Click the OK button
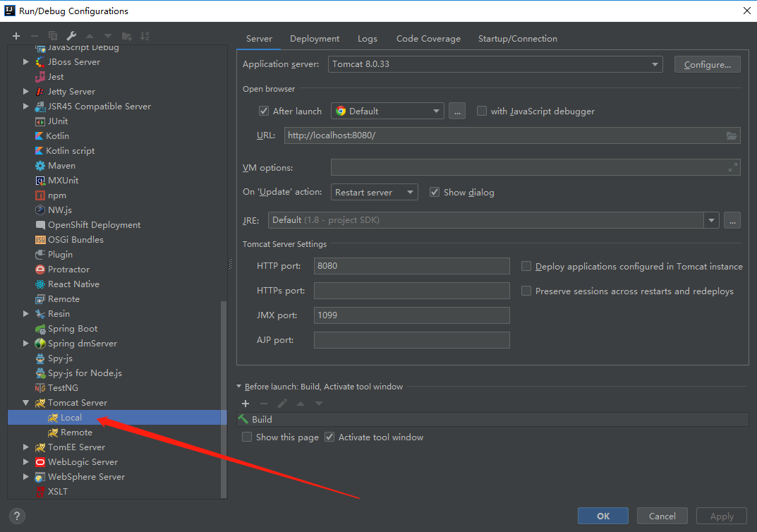Viewport: 757px width, 532px height. [x=603, y=516]
